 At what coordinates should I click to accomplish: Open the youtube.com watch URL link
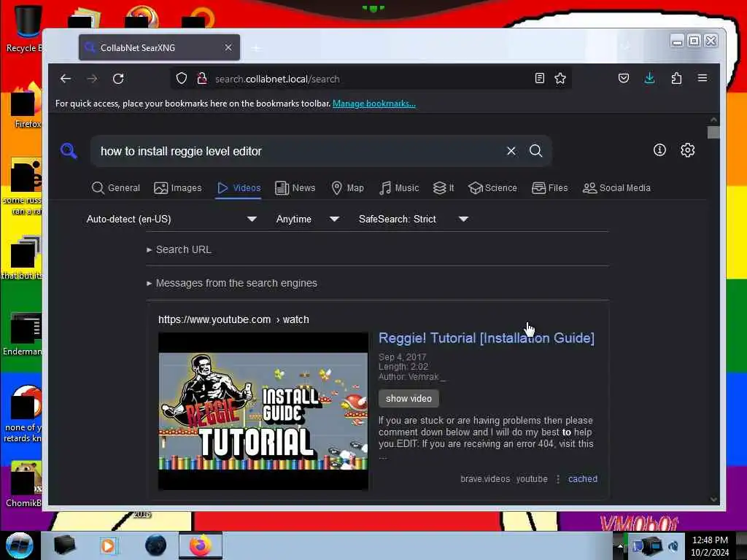point(233,319)
